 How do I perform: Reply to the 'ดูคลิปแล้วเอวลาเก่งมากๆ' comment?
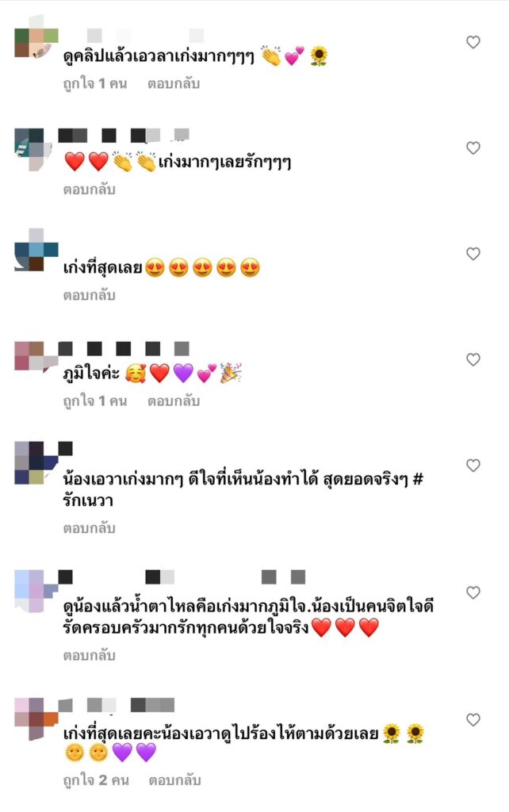174,83
